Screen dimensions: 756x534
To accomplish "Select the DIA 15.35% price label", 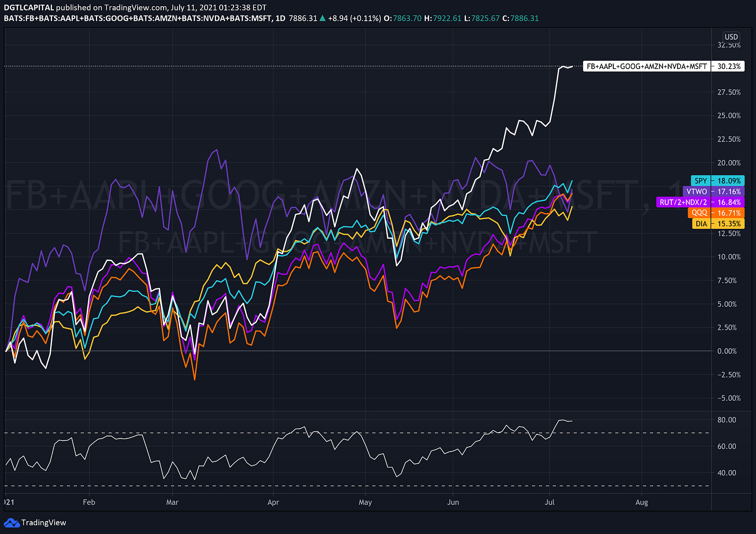I will (718, 224).
